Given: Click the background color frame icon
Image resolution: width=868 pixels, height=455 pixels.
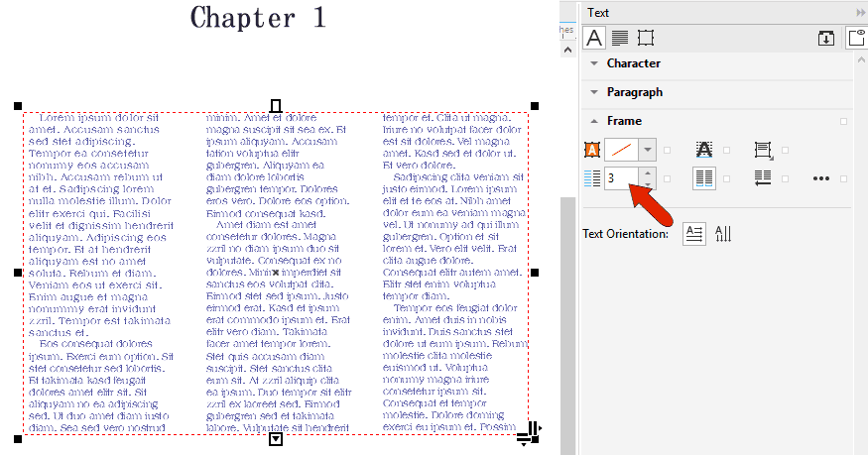Looking at the screenshot, I should pos(593,150).
